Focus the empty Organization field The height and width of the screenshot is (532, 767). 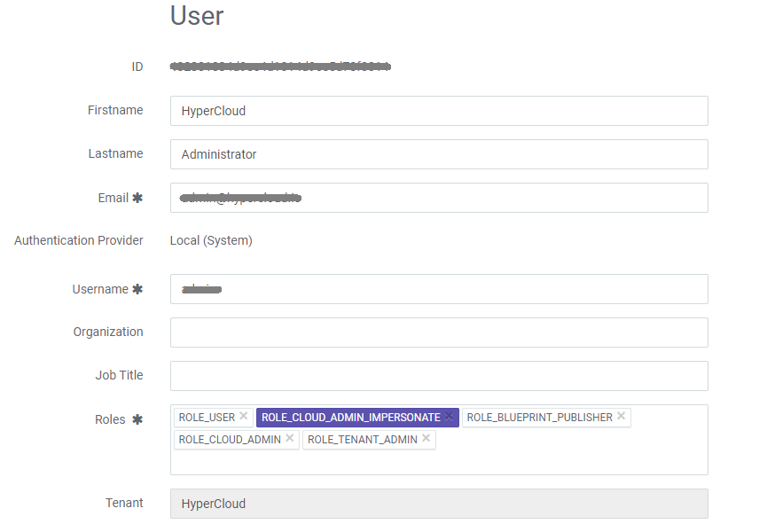(x=439, y=332)
